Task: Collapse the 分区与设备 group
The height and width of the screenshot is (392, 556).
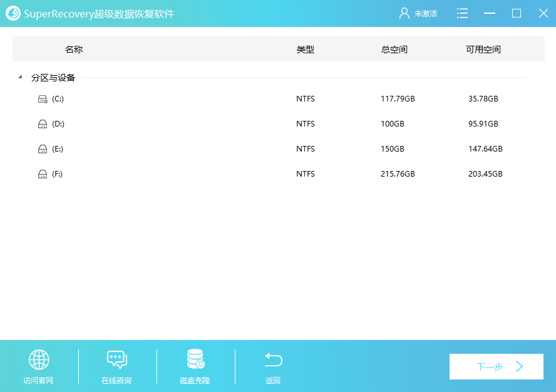Action: point(20,77)
